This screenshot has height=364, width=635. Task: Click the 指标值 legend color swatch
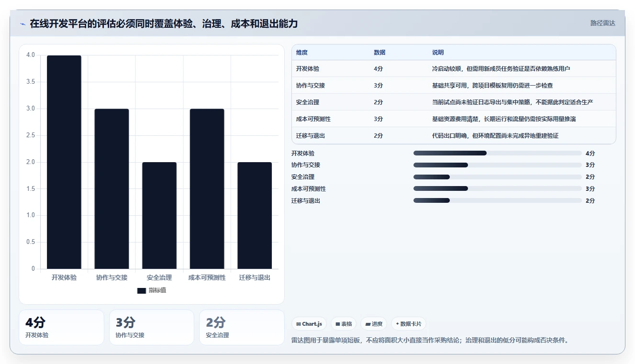click(x=141, y=290)
